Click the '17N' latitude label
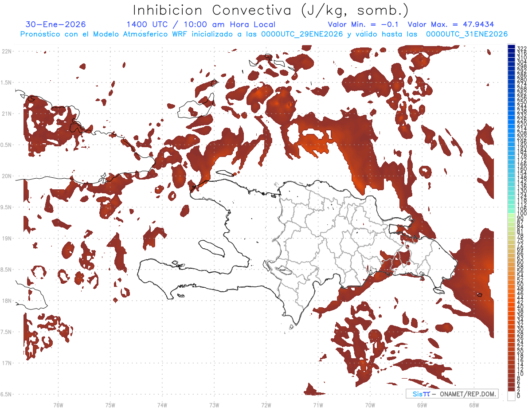 click(x=6, y=363)
